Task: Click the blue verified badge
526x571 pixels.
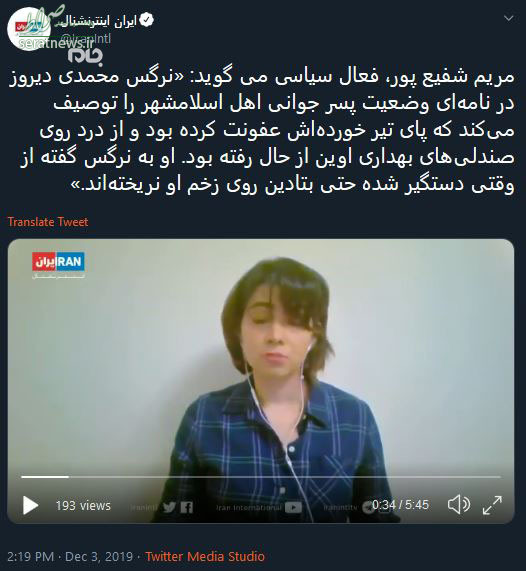Action: click(146, 20)
